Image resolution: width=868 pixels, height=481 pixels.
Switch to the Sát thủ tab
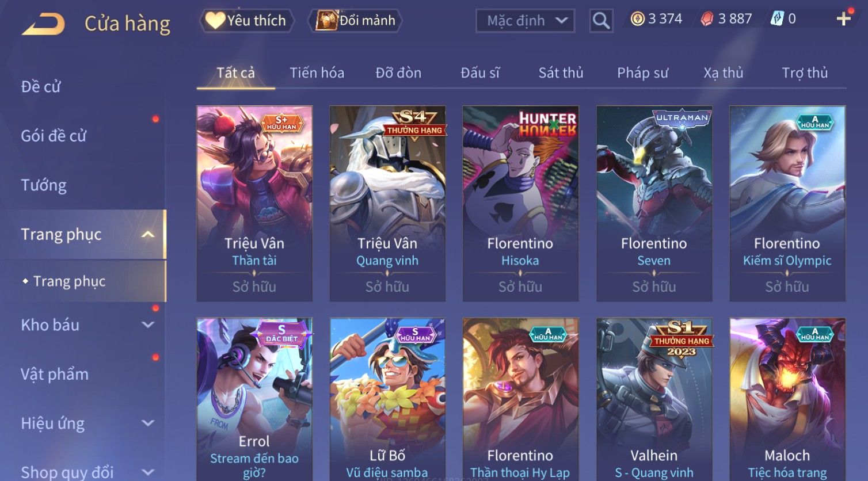(x=561, y=73)
